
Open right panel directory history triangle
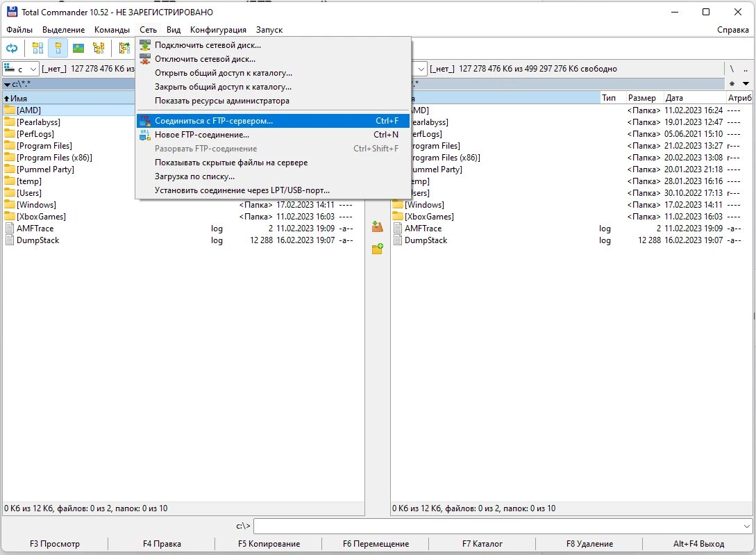pos(746,83)
